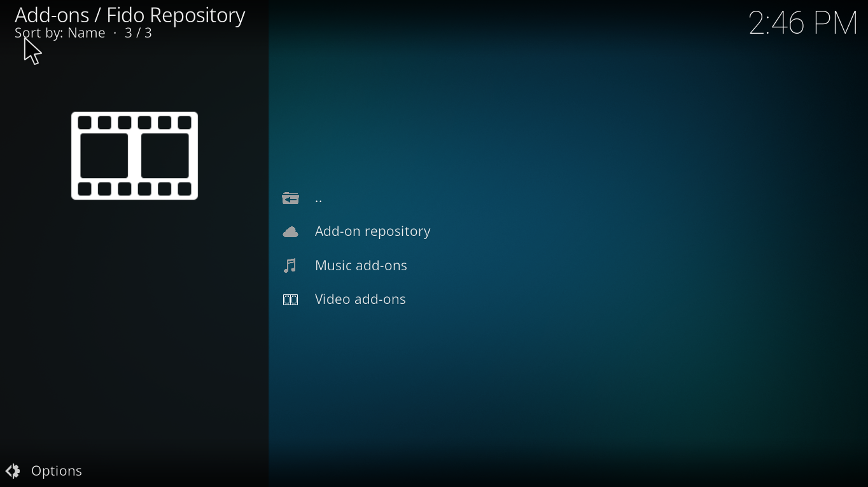Open Video add-ons category
The image size is (868, 487).
[x=360, y=299]
